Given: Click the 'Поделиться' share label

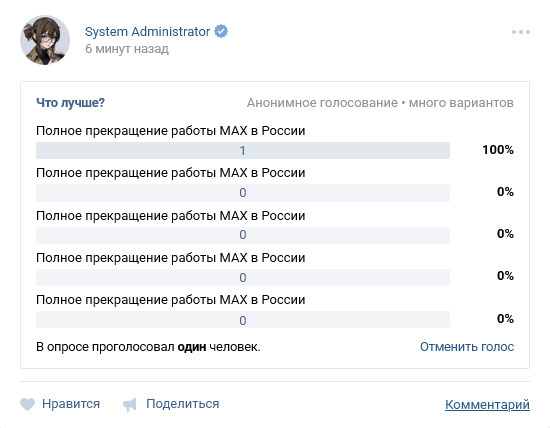Looking at the screenshot, I should 183,404.
